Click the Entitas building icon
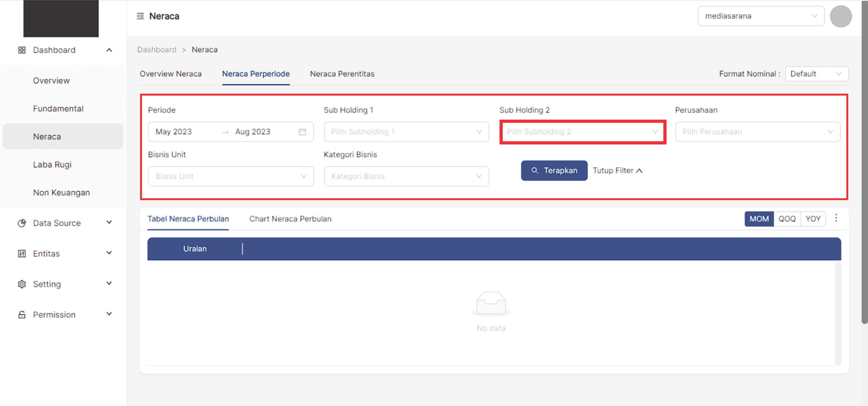Viewport: 868px width, 406px height. 22,254
